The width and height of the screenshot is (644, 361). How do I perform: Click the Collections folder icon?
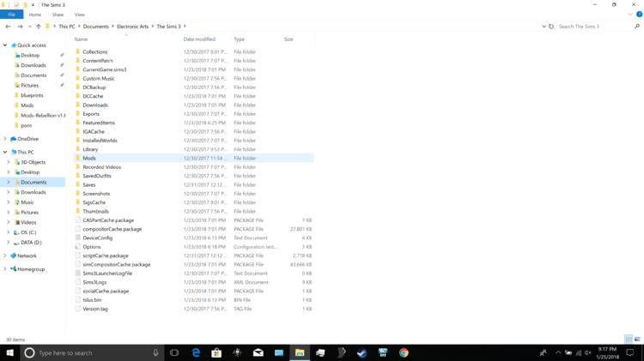[77, 51]
